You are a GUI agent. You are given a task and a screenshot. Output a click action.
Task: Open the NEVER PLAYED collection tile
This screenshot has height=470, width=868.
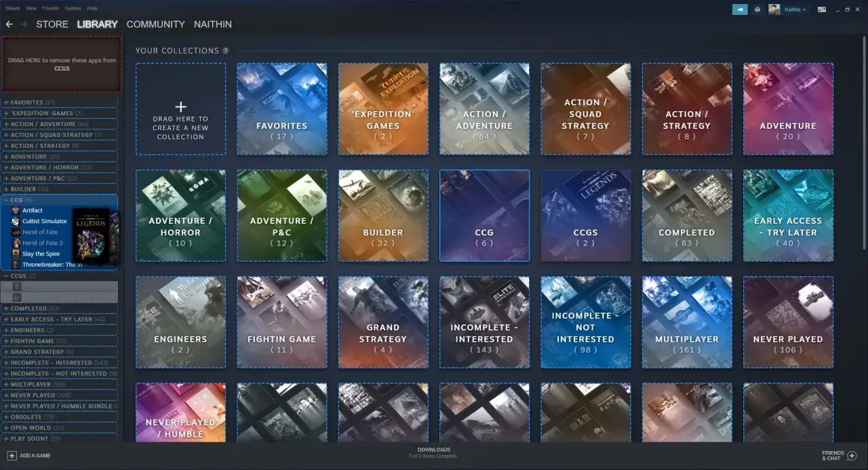click(788, 322)
